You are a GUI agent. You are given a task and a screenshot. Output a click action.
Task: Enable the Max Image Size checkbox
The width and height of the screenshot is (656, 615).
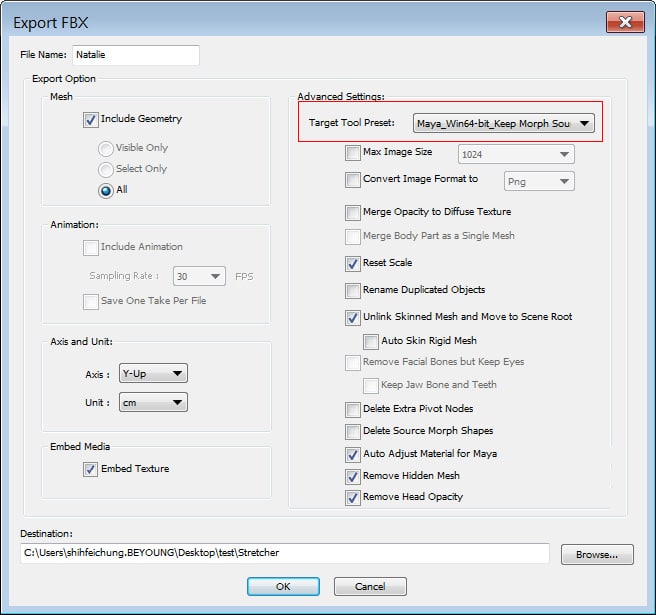click(353, 153)
